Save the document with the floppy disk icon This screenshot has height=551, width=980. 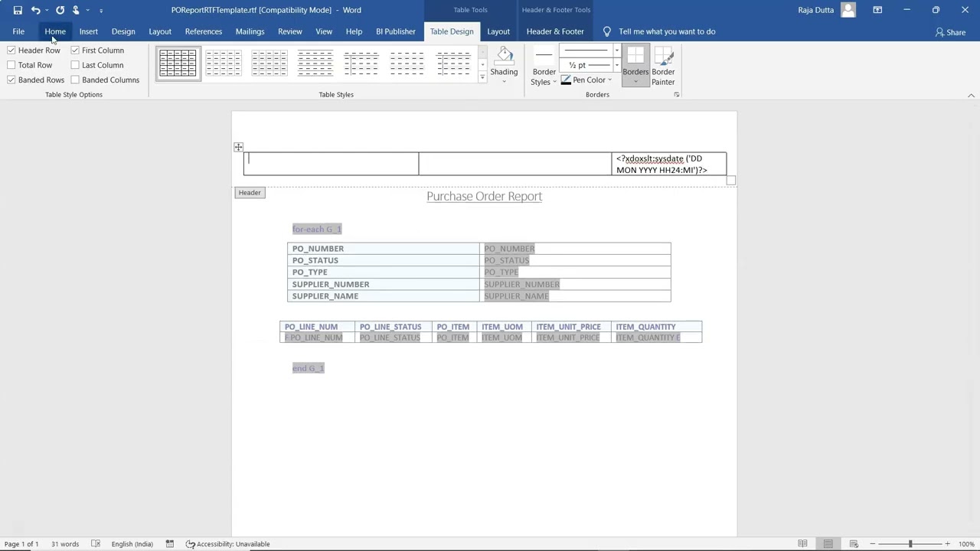18,10
